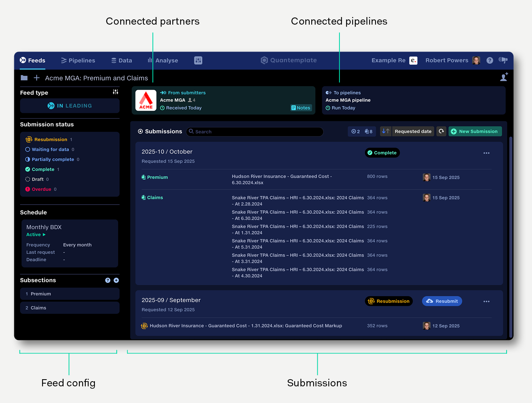532x403 pixels.
Task: Refresh submissions with the circular arrow icon
Action: click(441, 131)
